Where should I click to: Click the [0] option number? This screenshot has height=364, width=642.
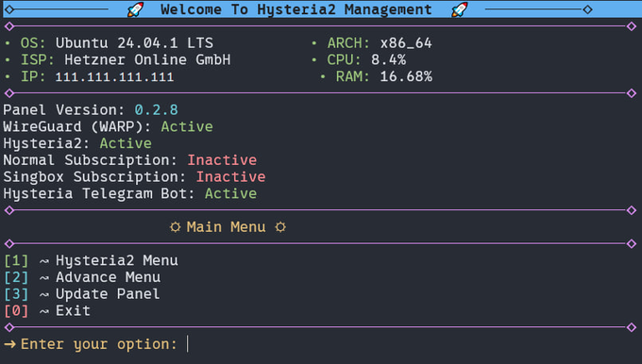click(x=16, y=311)
